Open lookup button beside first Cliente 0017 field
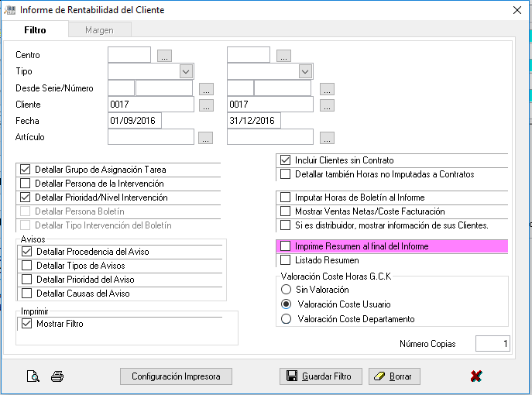532x395 pixels. [x=206, y=105]
